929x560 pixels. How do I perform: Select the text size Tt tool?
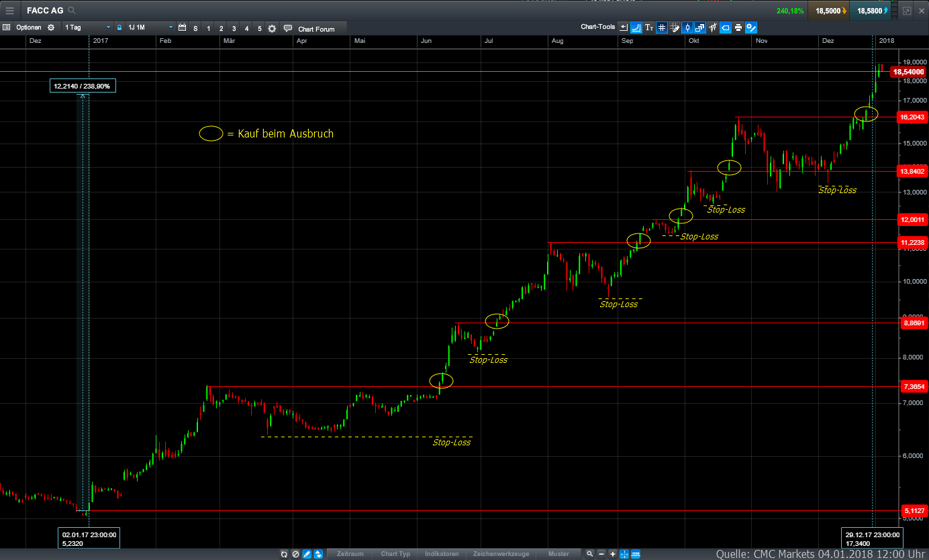pos(649,27)
